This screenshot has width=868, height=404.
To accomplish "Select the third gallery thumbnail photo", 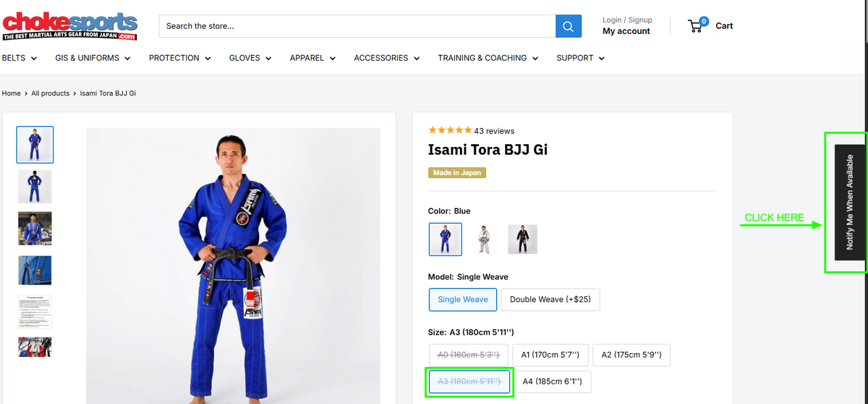I will (35, 228).
